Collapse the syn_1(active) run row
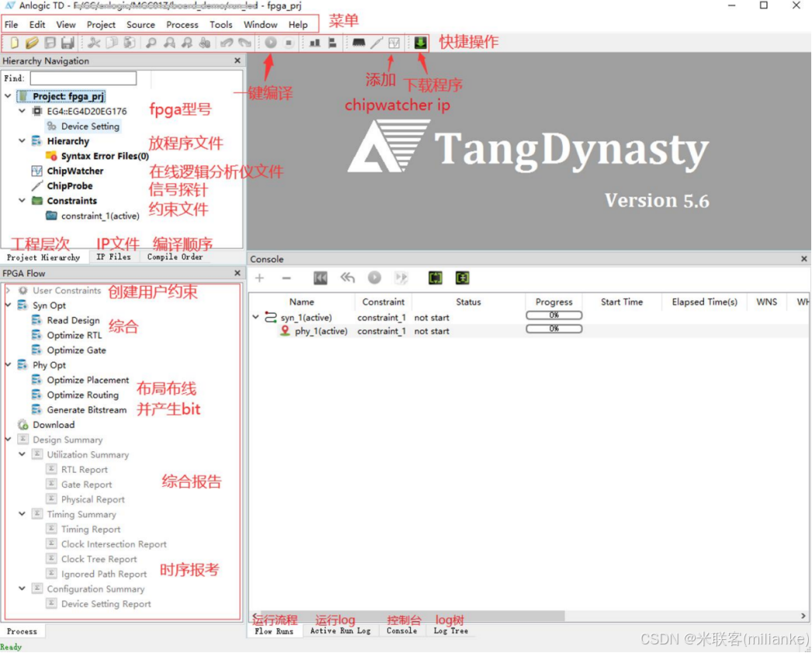 coord(256,317)
